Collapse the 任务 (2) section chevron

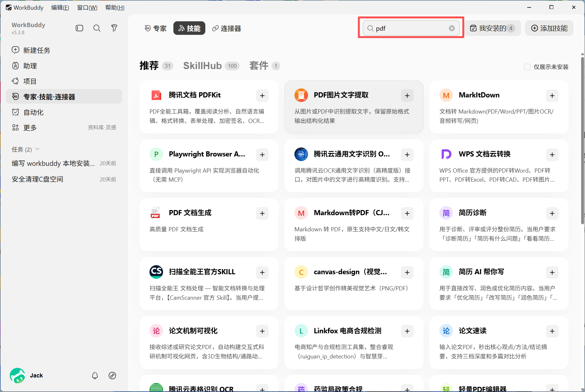pos(37,149)
